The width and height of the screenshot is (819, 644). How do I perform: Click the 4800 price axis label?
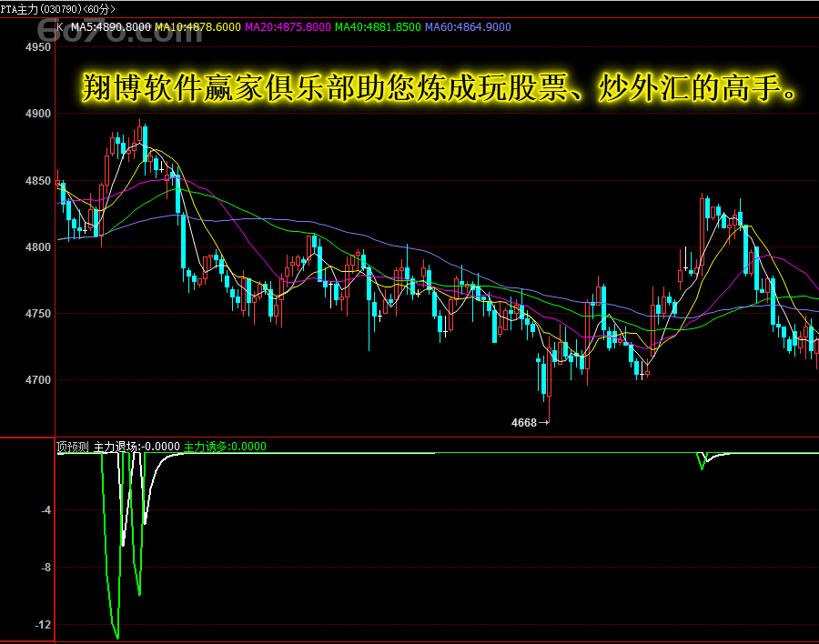click(x=38, y=247)
